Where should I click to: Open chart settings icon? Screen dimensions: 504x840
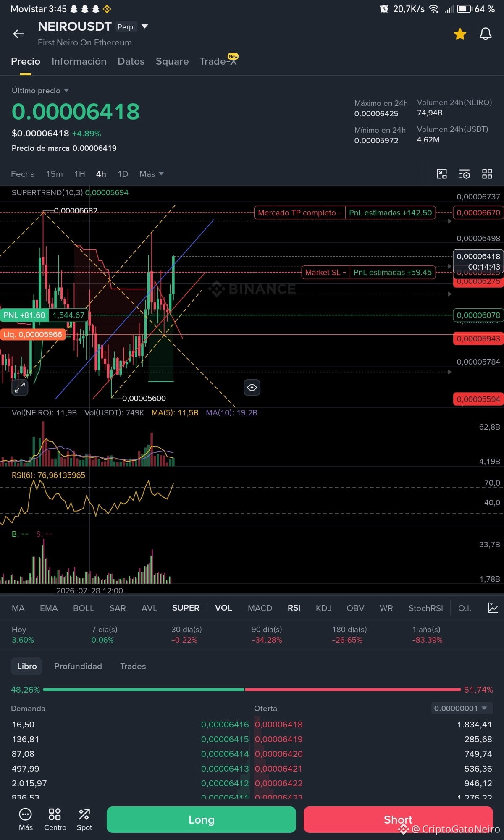point(465,174)
